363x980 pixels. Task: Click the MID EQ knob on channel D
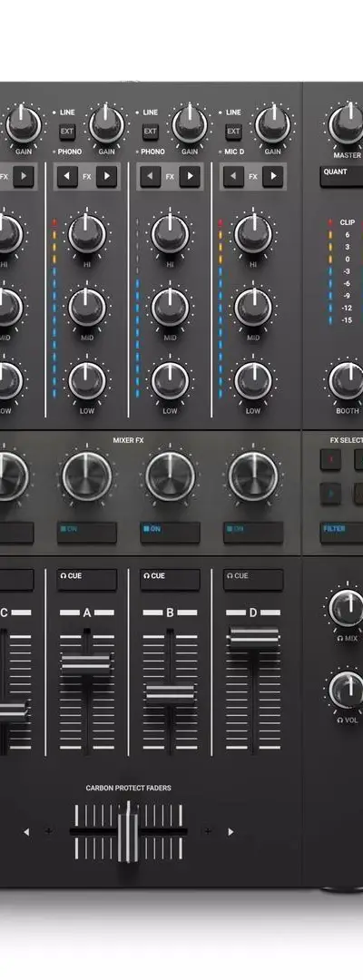[253, 308]
